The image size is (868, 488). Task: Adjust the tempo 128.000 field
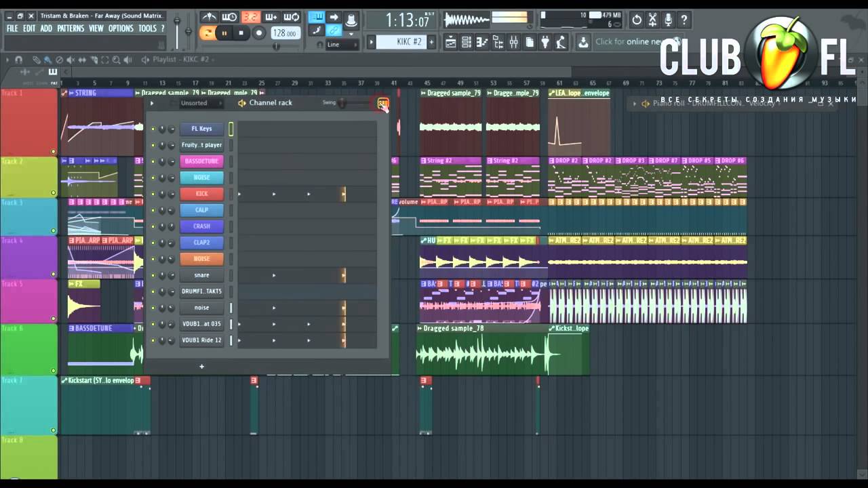pyautogui.click(x=285, y=33)
